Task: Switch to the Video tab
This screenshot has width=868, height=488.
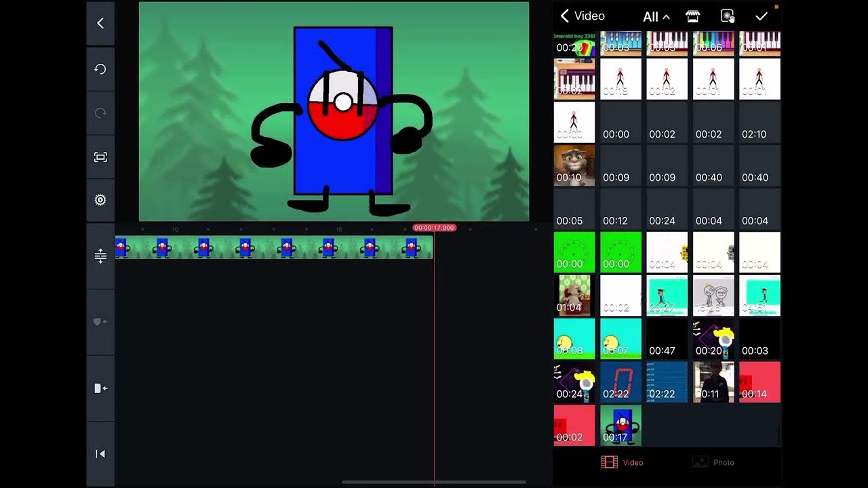Action: coord(623,462)
